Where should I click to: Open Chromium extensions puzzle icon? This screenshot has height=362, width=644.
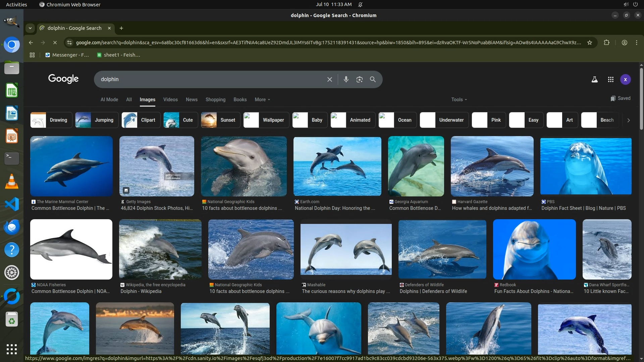point(606,43)
